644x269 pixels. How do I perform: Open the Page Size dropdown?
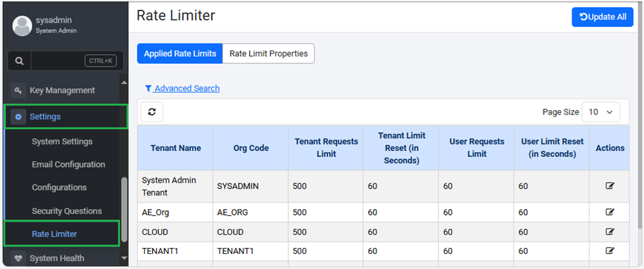click(x=601, y=112)
